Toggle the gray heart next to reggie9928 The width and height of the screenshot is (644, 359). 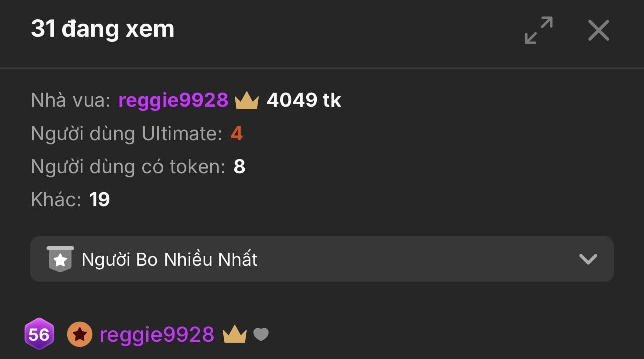[x=261, y=334]
